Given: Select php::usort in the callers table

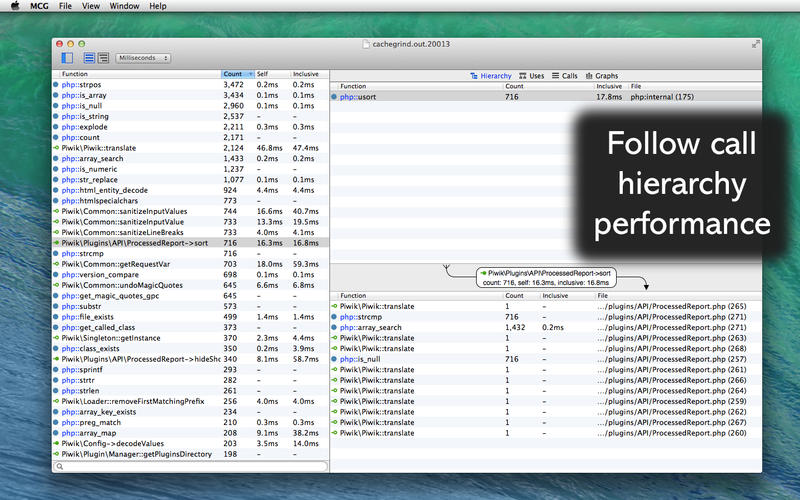Looking at the screenshot, I should pyautogui.click(x=546, y=97).
